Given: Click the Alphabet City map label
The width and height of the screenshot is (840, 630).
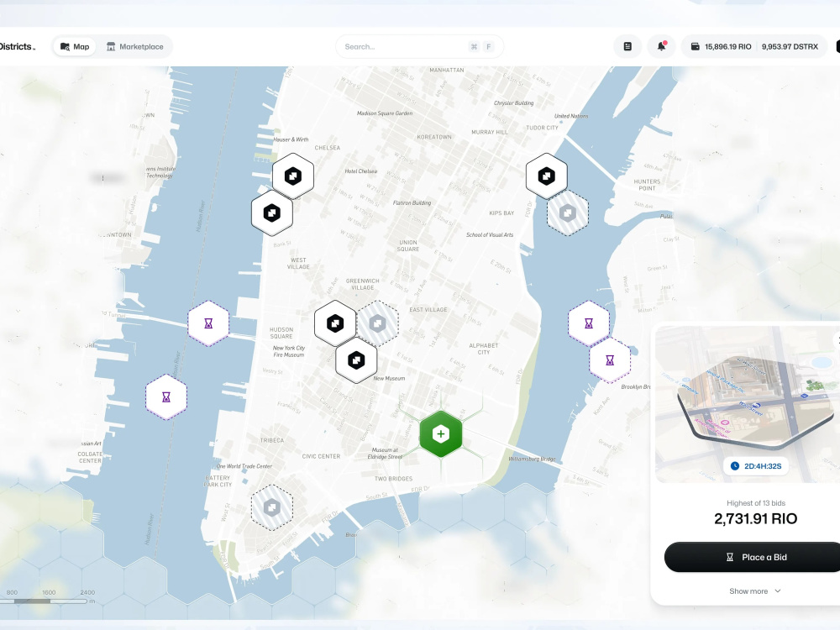Looking at the screenshot, I should coord(484,349).
